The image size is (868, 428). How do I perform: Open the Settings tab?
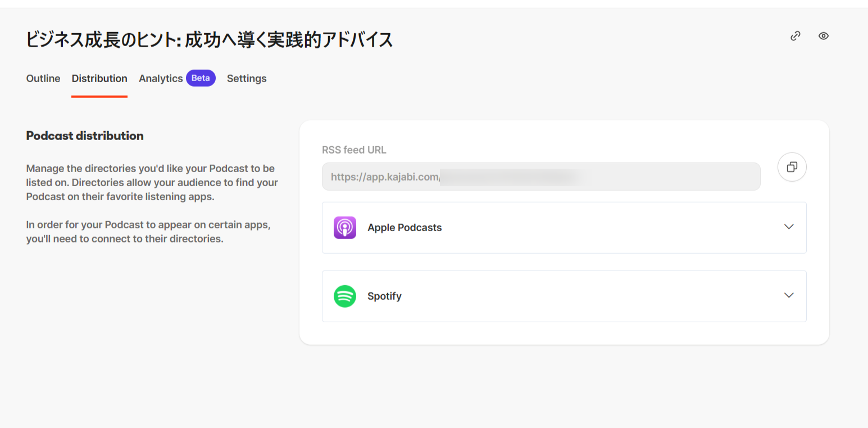(x=247, y=79)
